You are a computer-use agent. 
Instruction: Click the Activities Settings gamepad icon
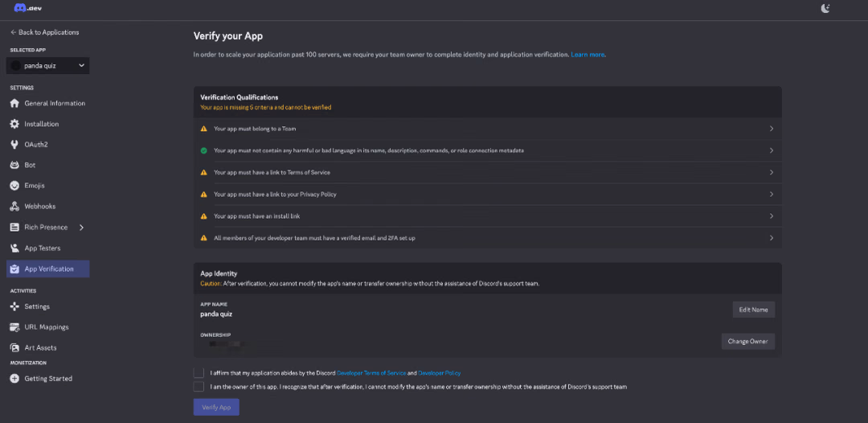[15, 306]
